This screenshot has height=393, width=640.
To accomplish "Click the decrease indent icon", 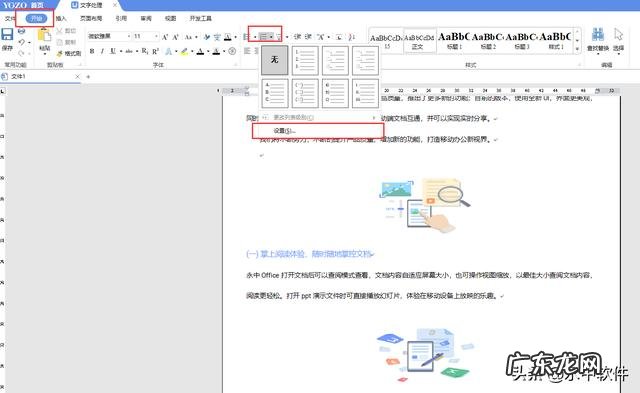I will [x=298, y=37].
